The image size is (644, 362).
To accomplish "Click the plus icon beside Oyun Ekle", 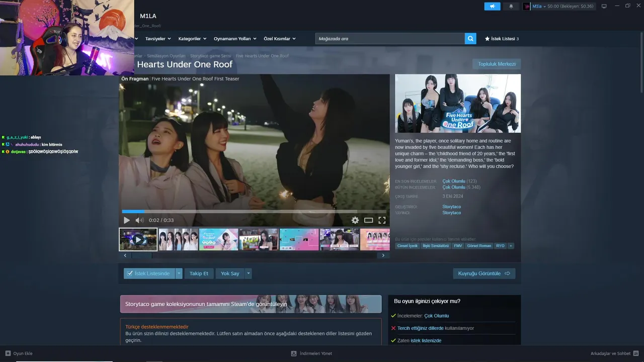I will (8, 353).
